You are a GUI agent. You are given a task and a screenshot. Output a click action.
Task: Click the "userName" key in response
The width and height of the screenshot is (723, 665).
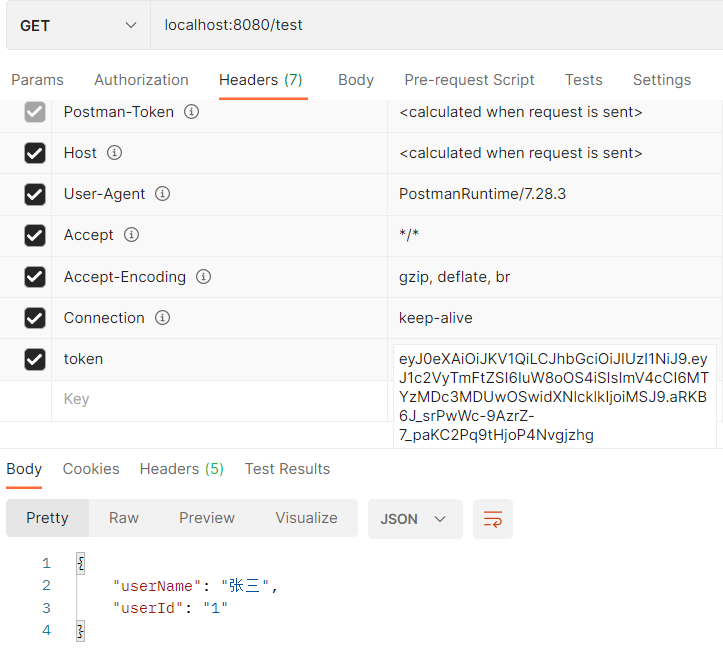[157, 586]
